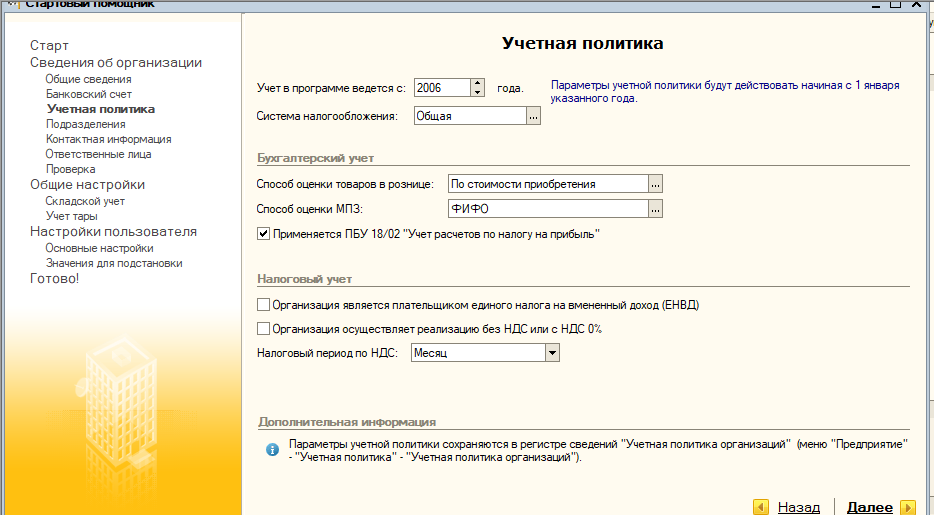Select Складской учет step
The image size is (934, 515).
click(85, 201)
